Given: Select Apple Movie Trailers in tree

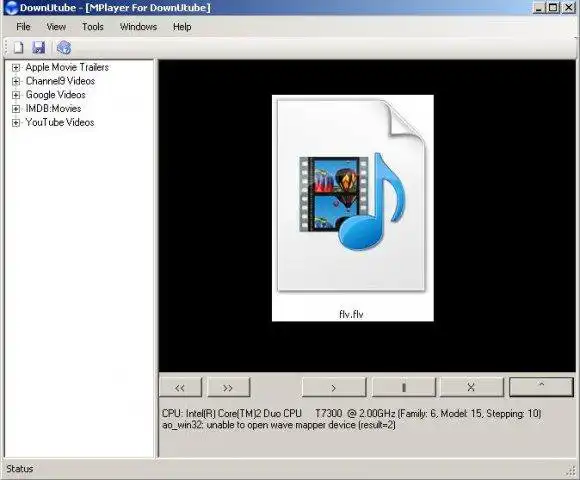Looking at the screenshot, I should pyautogui.click(x=67, y=67).
